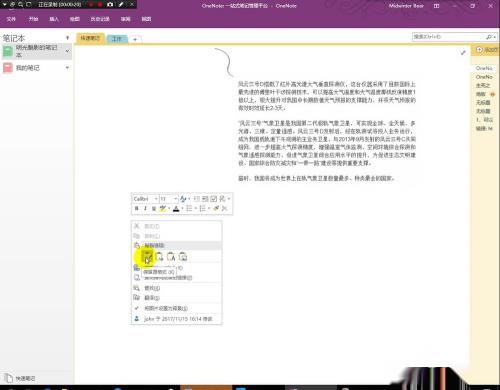Click the decrease indent icon
Image resolution: width=500 pixels, height=390 pixels.
197,199
